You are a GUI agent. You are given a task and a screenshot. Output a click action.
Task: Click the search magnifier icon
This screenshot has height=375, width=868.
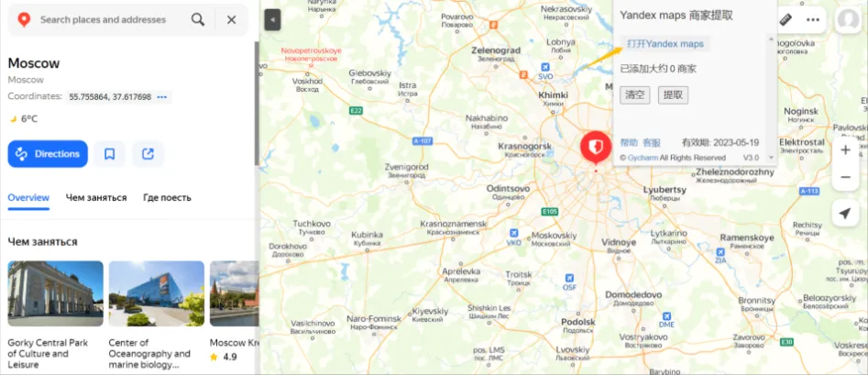198,20
